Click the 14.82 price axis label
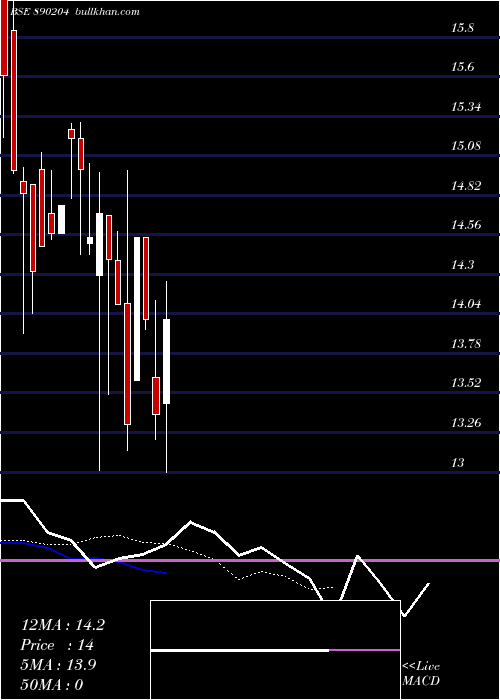This screenshot has width=500, height=700. [466, 186]
